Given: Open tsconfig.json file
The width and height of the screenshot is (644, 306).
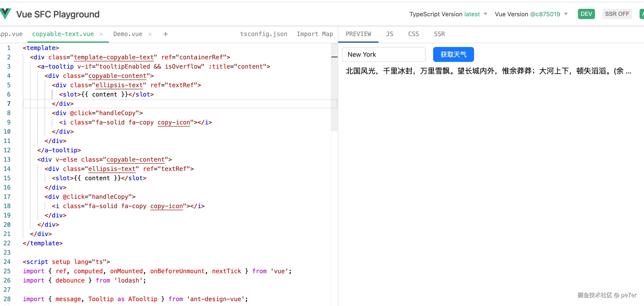Looking at the screenshot, I should pos(263,34).
